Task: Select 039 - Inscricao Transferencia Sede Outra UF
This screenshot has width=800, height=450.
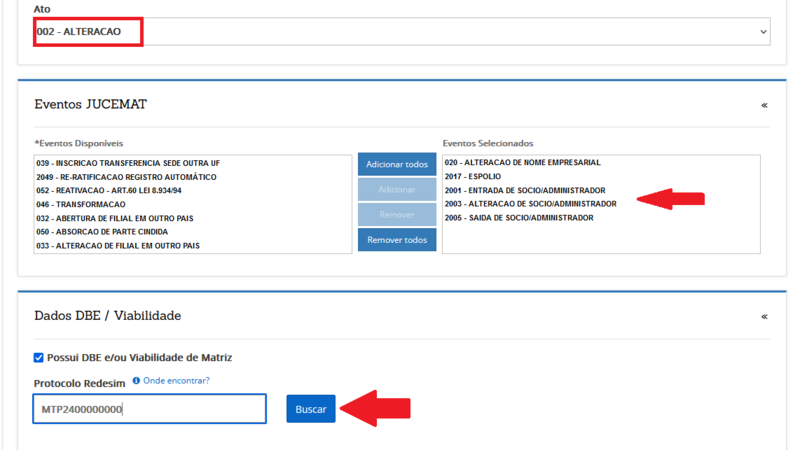Action: tap(127, 162)
